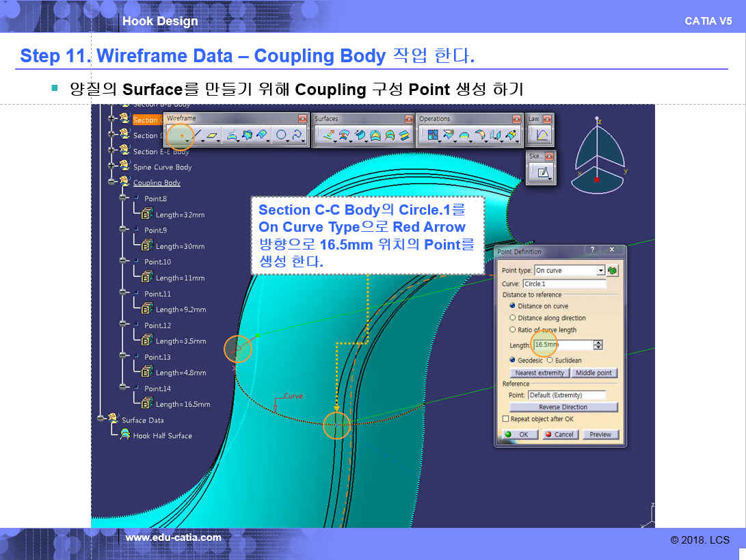Expand the Spine Curve Body node
The width and height of the screenshot is (746, 560).
click(112, 167)
